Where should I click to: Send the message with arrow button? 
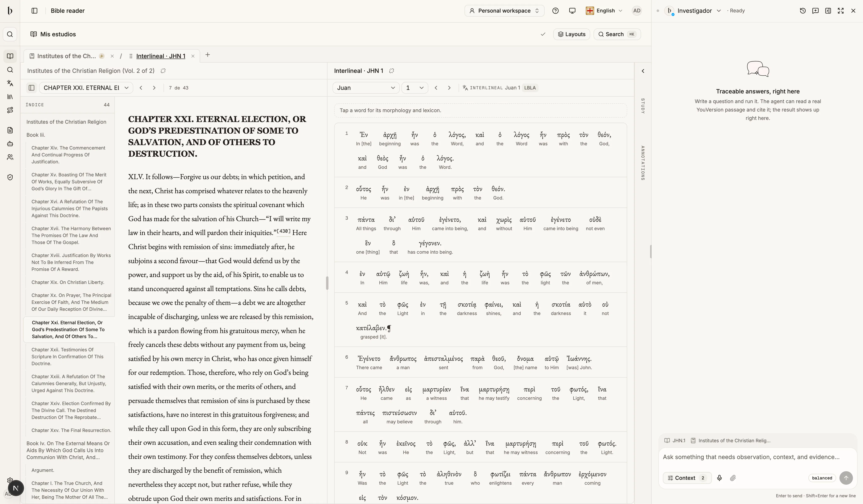point(846,478)
